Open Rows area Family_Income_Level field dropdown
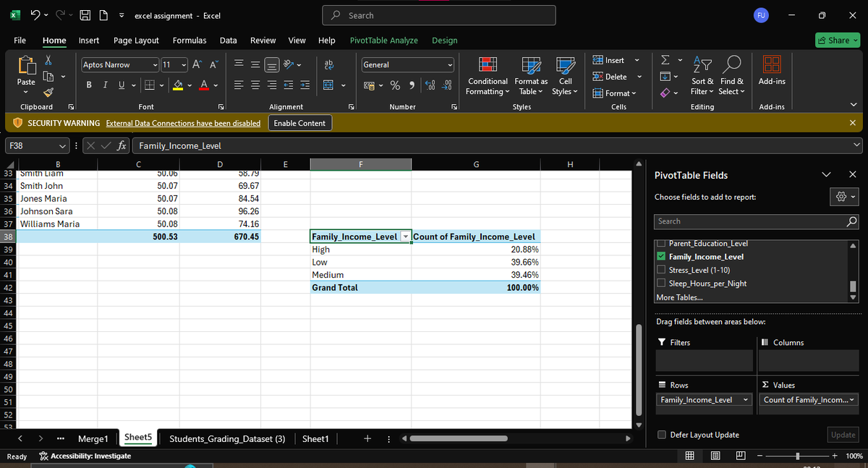This screenshot has width=868, height=468. 745,400
